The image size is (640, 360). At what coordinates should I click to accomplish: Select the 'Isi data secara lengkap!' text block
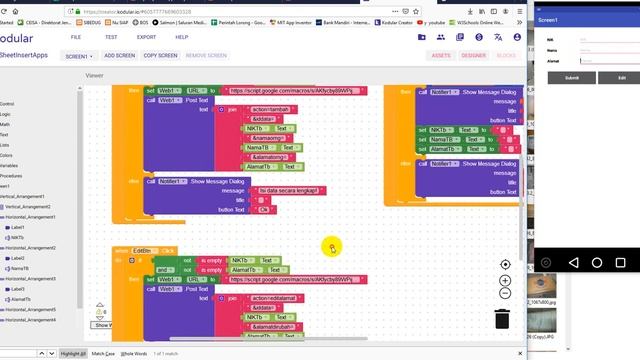(x=288, y=191)
